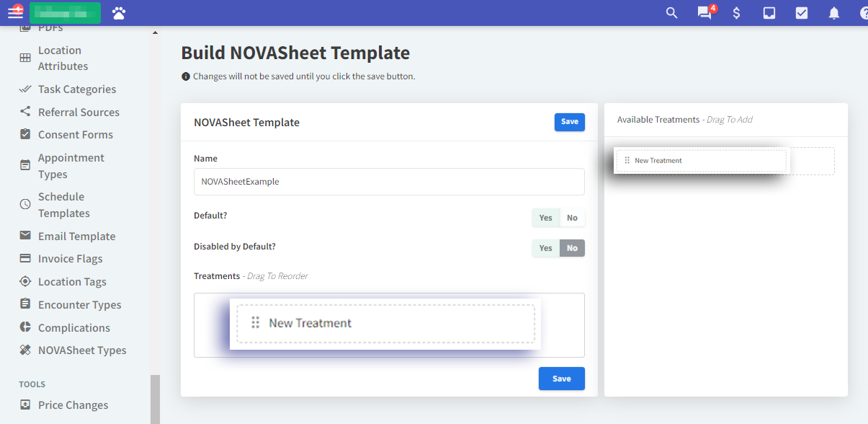Set Disabled by Default to No

[x=572, y=248]
